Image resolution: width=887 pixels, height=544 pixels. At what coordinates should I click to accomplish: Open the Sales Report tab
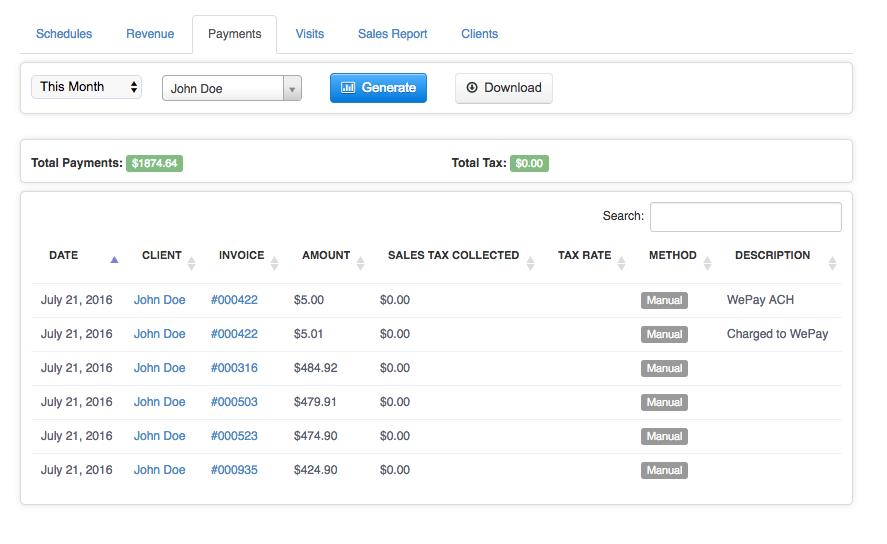click(x=393, y=34)
